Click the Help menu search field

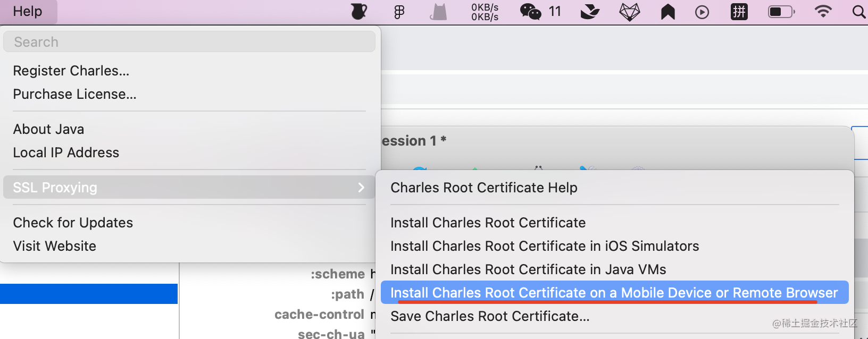189,42
